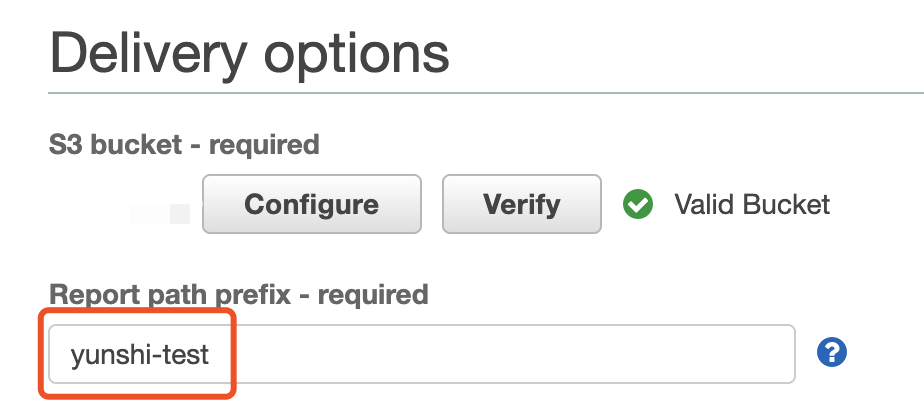Open the help icon beside Report path prefix
The width and height of the screenshot is (924, 406).
click(831, 353)
